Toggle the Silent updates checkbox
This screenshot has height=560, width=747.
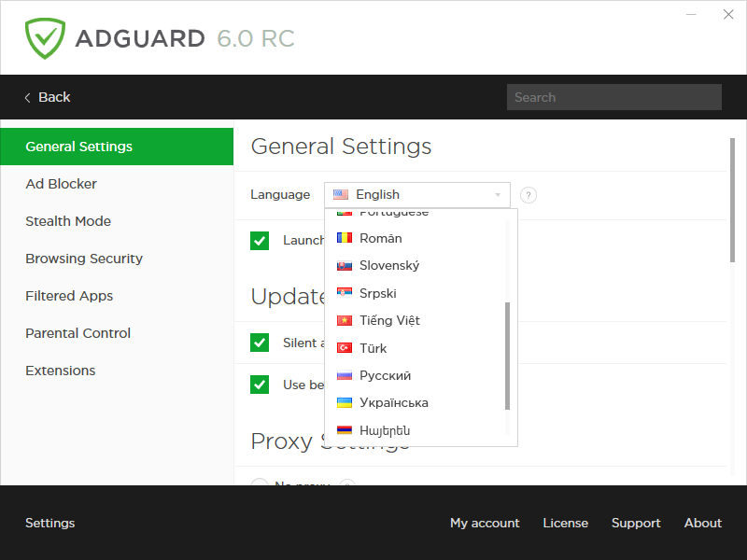260,343
